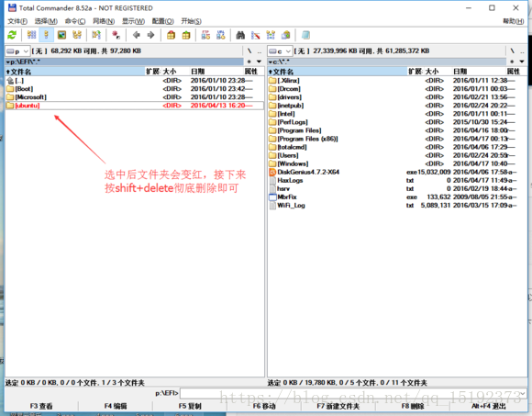The image size is (532, 416).
Task: Go to root with left panel backslash button
Action: coord(249,51)
